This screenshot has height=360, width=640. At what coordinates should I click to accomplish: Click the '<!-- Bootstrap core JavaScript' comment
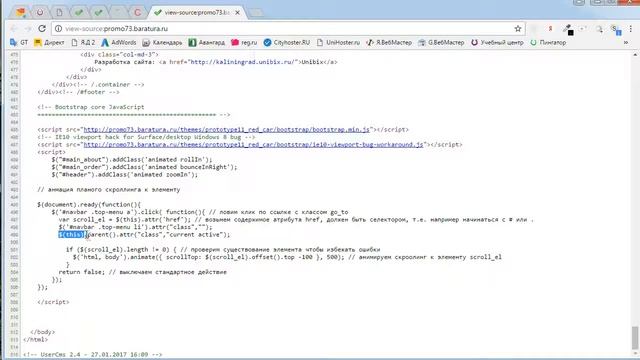91,107
